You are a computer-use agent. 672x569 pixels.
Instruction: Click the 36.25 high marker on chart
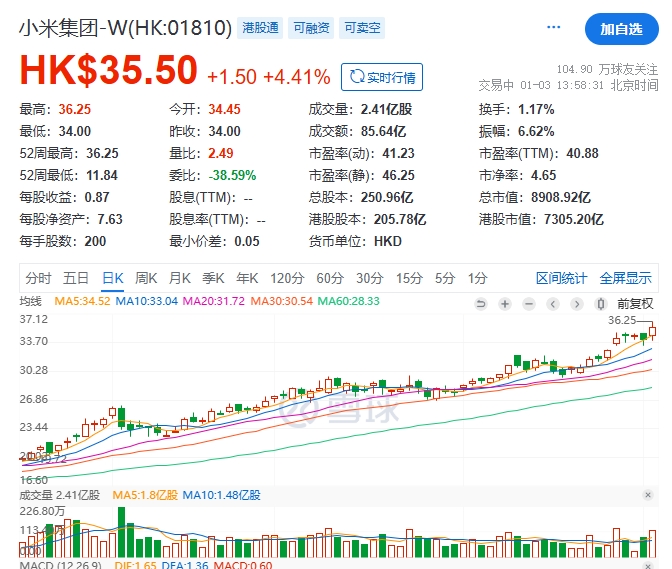(x=622, y=320)
